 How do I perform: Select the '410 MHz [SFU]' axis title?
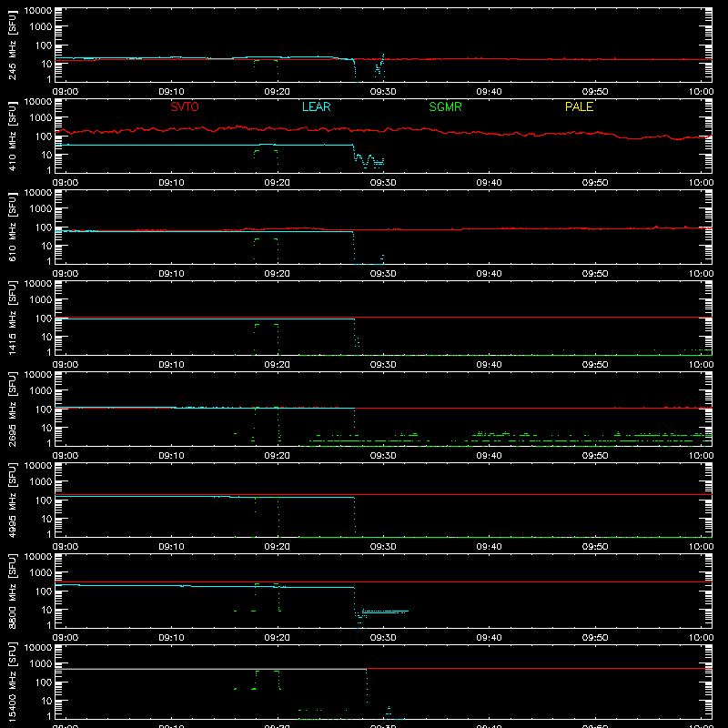tap(12, 136)
